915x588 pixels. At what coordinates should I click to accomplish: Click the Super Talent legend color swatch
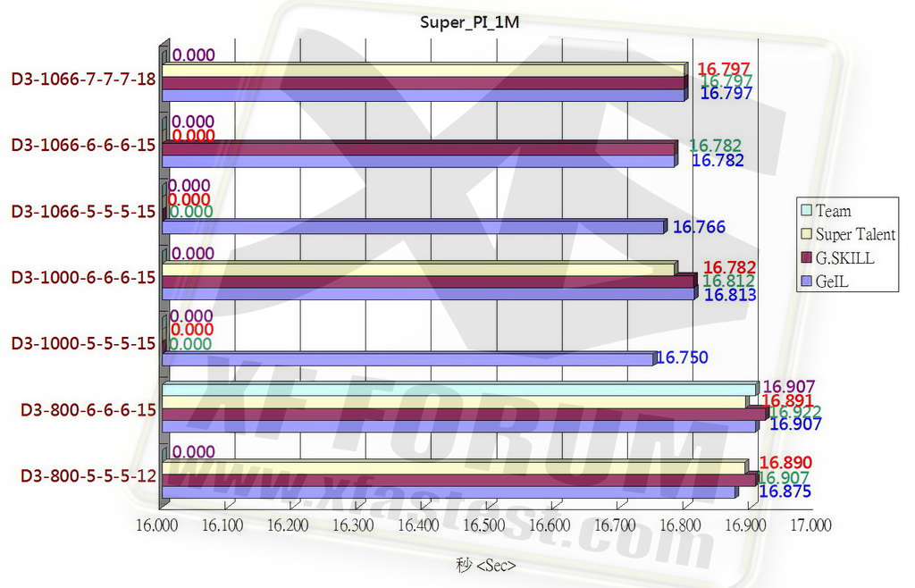[x=805, y=234]
